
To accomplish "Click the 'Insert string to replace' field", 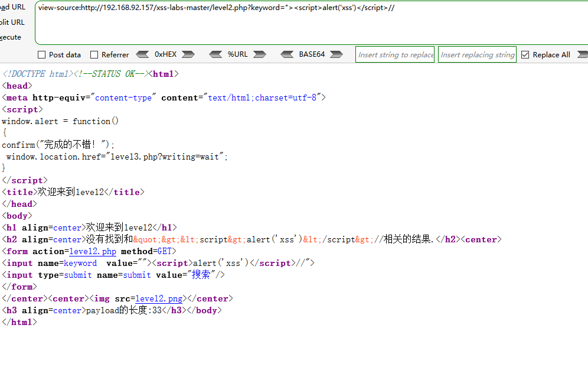I will (x=395, y=54).
